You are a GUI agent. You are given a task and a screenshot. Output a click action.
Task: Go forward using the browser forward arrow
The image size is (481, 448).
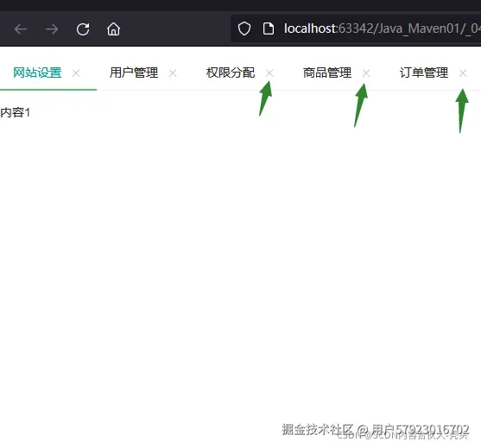[52, 29]
